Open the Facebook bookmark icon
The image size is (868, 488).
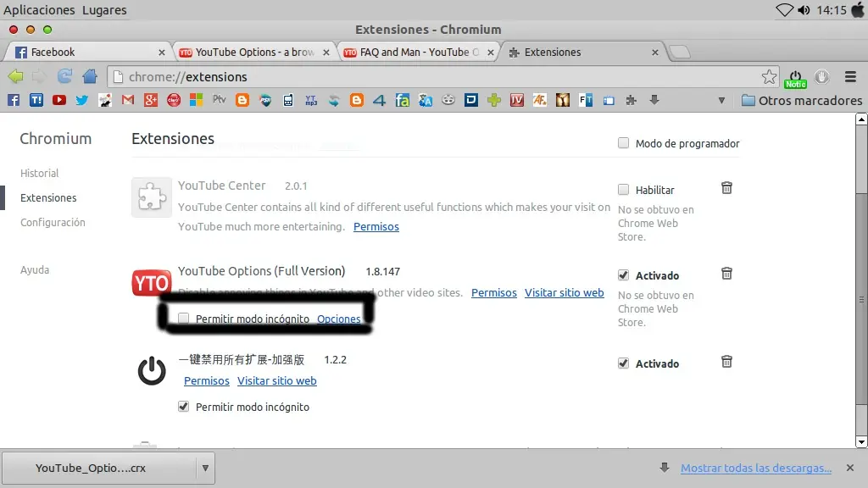[14, 100]
